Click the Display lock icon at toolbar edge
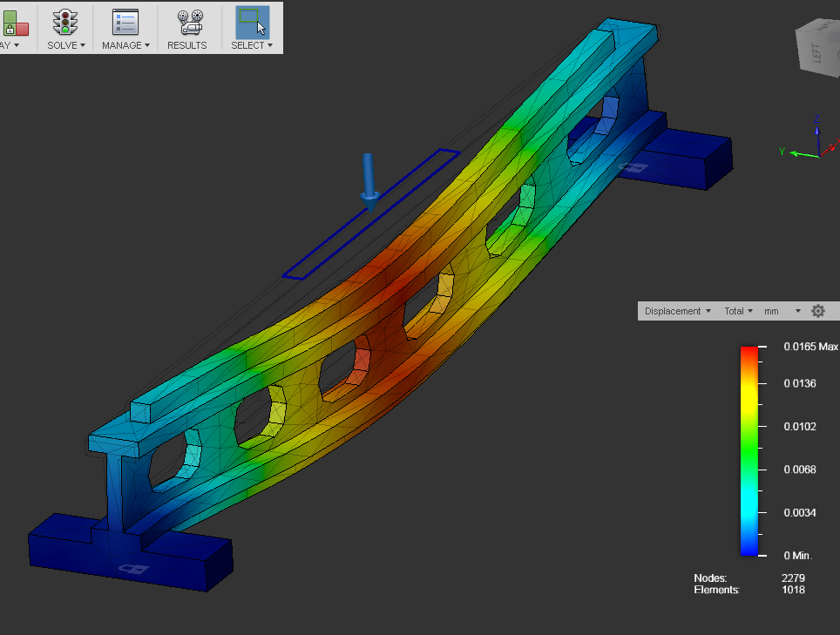 click(x=15, y=24)
